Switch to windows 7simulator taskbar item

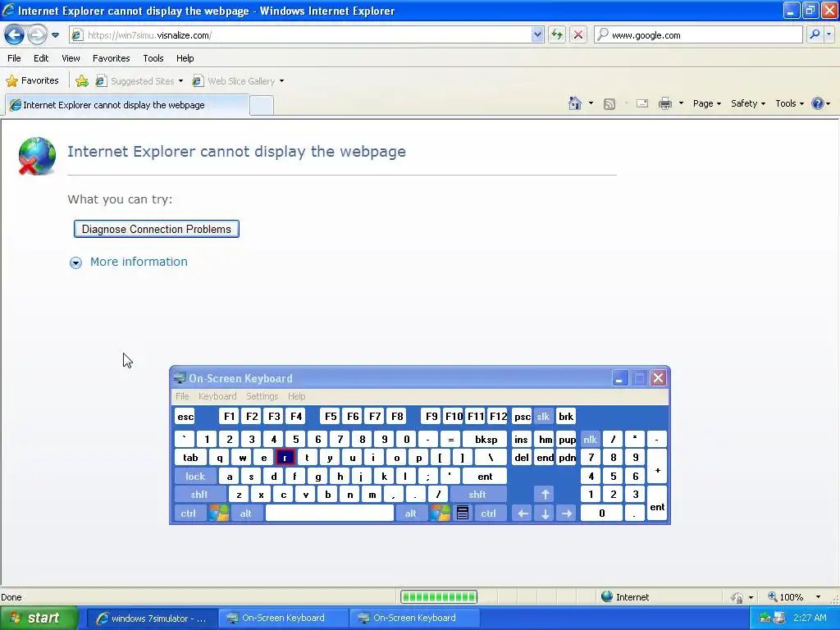pyautogui.click(x=152, y=618)
